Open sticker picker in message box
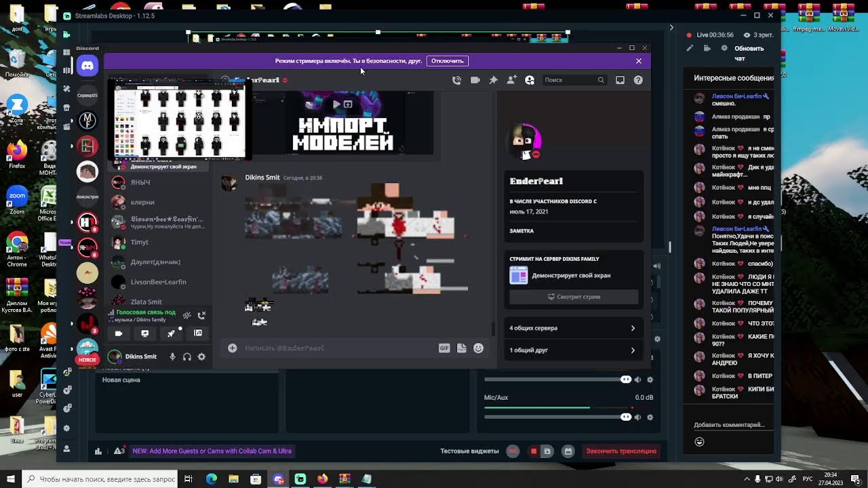The image size is (868, 488). point(462,348)
